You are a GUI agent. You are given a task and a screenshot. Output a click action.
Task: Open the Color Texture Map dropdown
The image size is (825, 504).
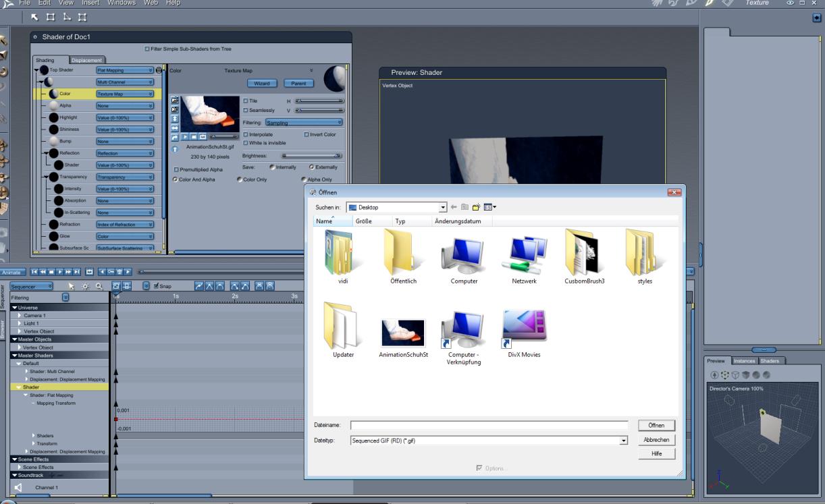point(124,94)
